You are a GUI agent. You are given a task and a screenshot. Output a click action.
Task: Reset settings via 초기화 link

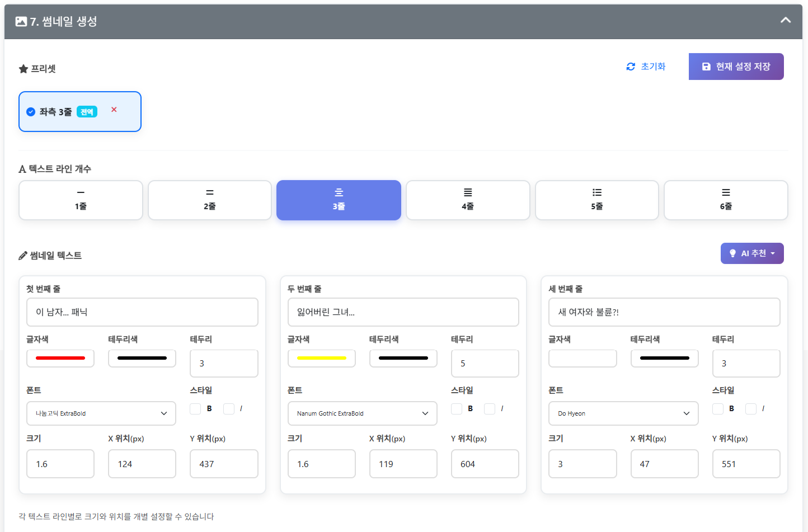646,67
